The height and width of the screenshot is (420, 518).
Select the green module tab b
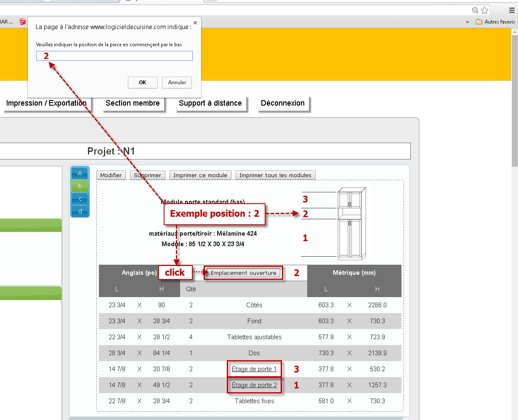click(x=80, y=186)
